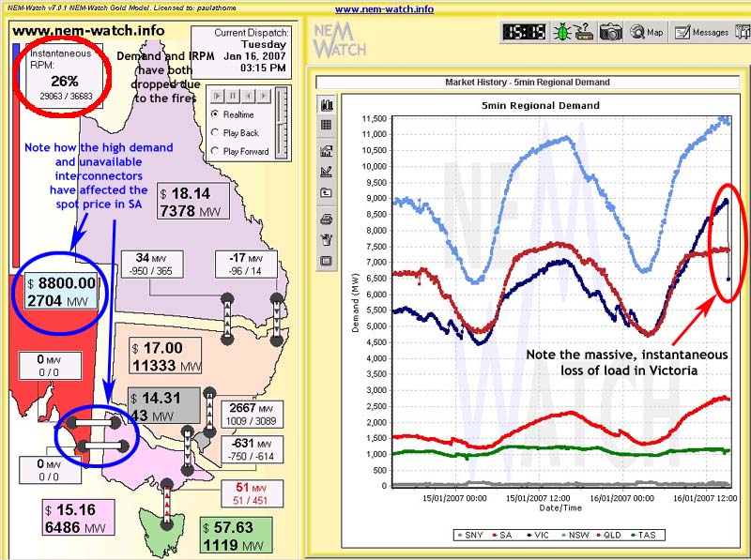Click the green bug icon
751x560 pixels.
click(562, 33)
